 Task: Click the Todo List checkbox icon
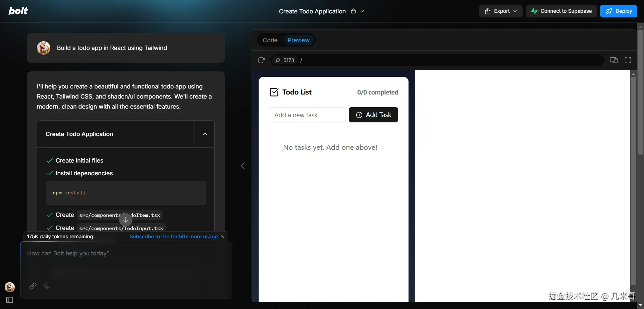[274, 92]
